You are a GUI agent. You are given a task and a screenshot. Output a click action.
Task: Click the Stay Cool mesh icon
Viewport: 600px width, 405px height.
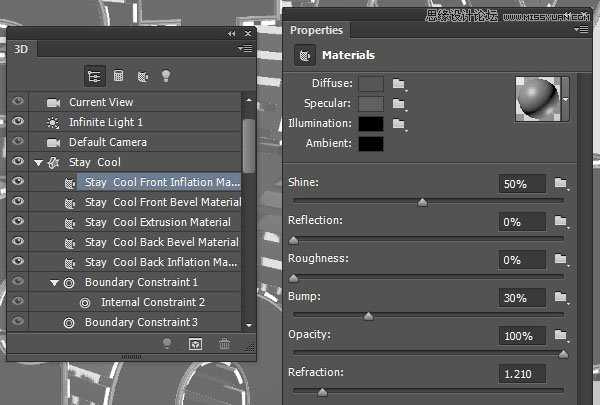tap(54, 163)
